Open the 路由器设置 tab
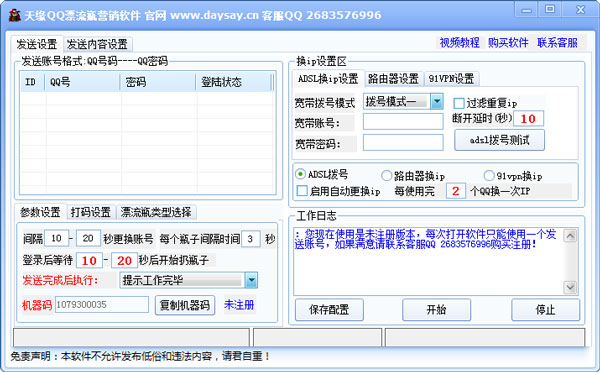Image resolution: width=600 pixels, height=372 pixels. [x=393, y=79]
